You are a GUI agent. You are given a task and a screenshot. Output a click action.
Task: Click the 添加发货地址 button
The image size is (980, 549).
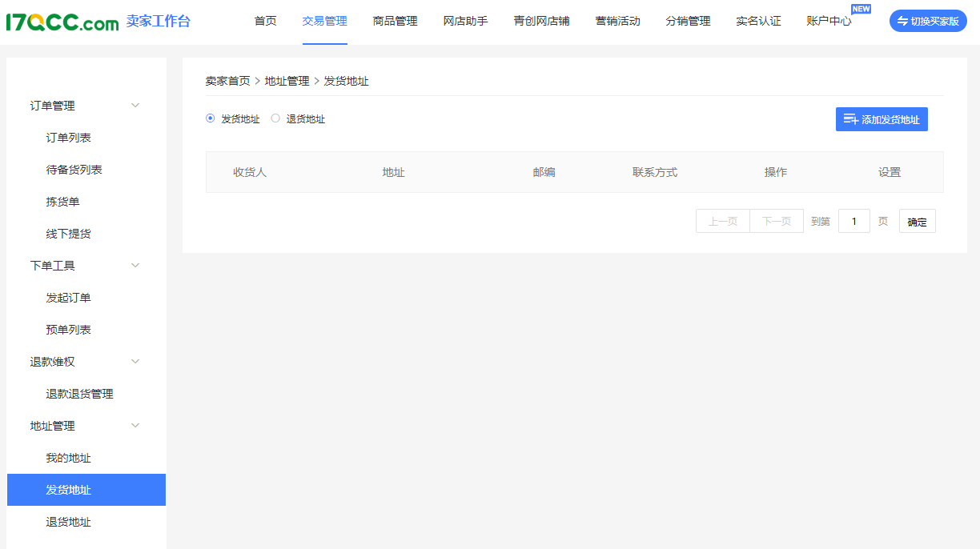[882, 119]
